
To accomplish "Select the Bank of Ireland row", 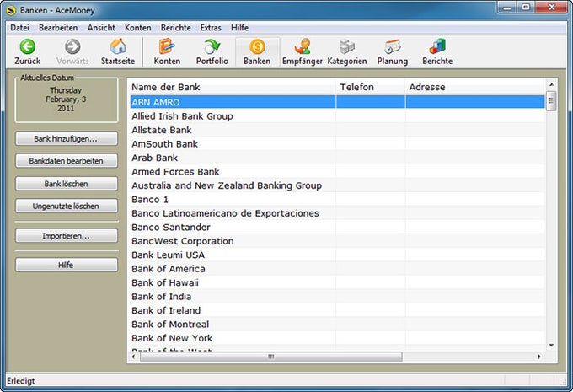I will [337, 311].
